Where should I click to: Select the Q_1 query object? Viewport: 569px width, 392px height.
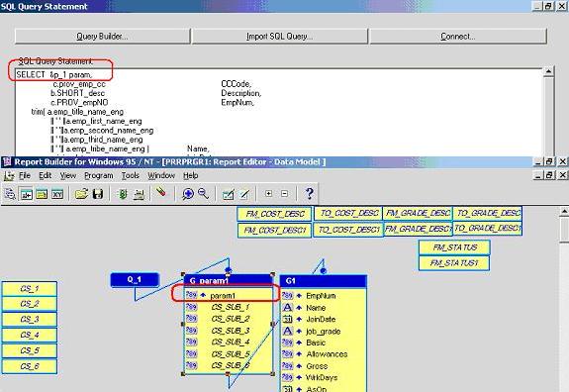click(135, 280)
